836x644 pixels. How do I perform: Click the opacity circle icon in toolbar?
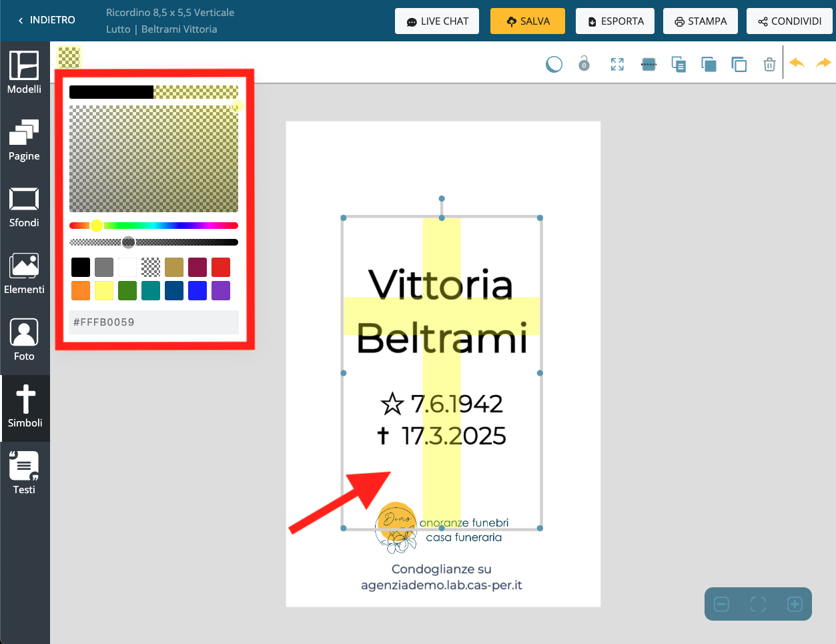tap(554, 64)
